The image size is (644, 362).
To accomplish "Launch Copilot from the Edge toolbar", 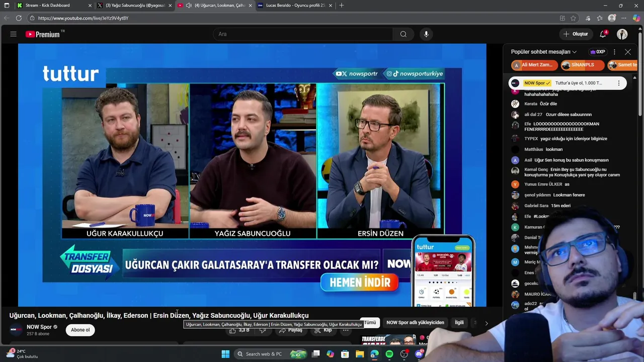I will pos(636,18).
